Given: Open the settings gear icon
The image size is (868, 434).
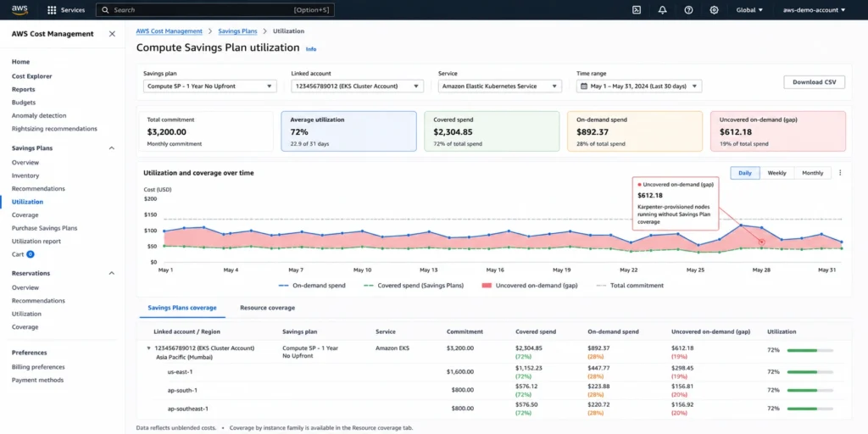Looking at the screenshot, I should point(714,10).
